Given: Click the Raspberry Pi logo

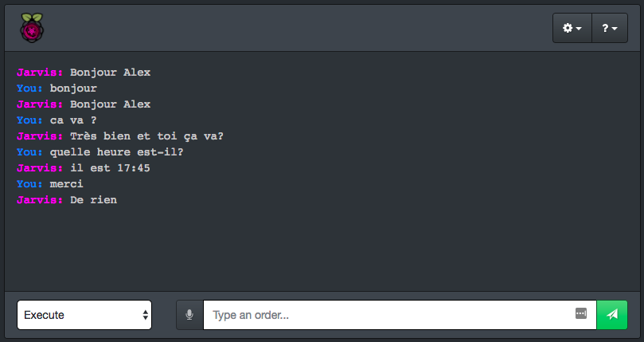Looking at the screenshot, I should tap(32, 28).
